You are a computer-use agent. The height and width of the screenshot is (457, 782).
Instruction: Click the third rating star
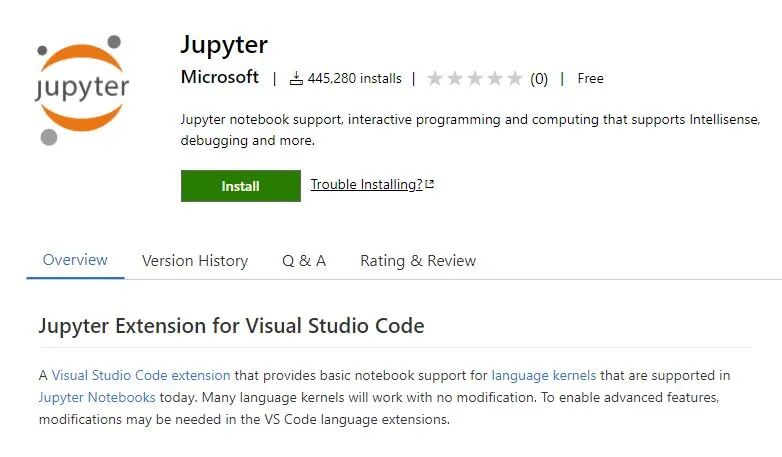475,78
